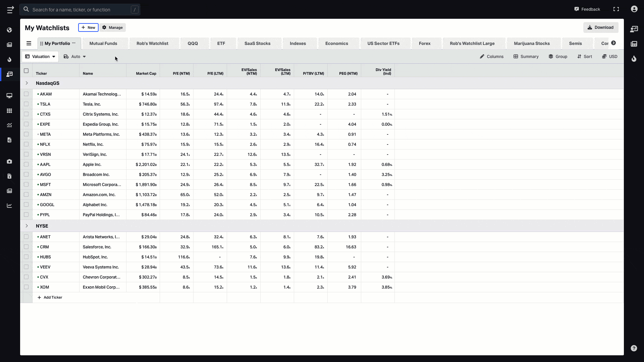Check the META row checkbox
This screenshot has width=644, height=362.
coord(26,134)
